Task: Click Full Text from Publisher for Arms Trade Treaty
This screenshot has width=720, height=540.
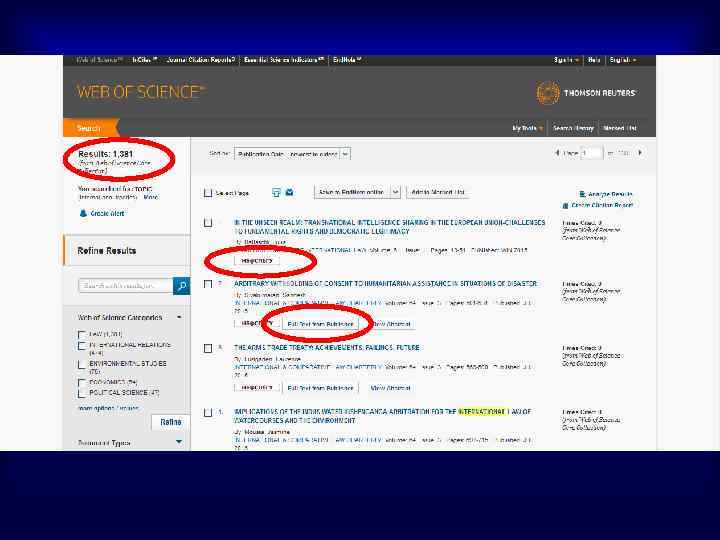Action: point(320,388)
